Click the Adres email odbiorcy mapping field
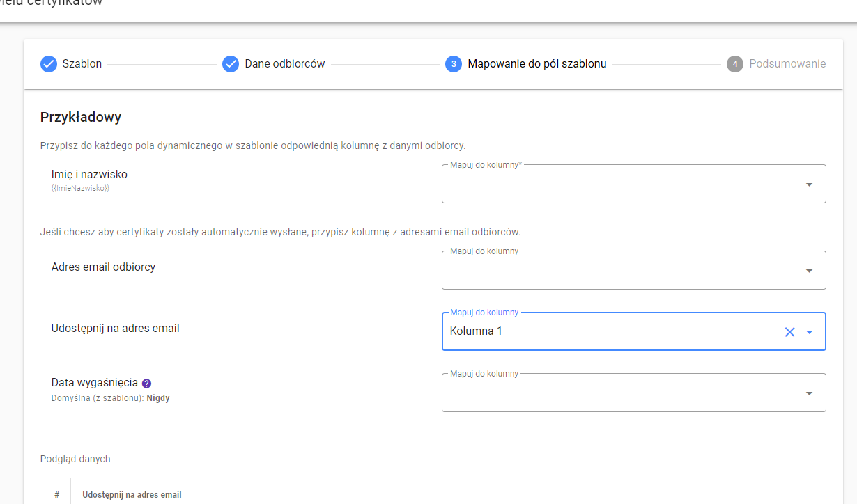The image size is (857, 504). tap(634, 270)
